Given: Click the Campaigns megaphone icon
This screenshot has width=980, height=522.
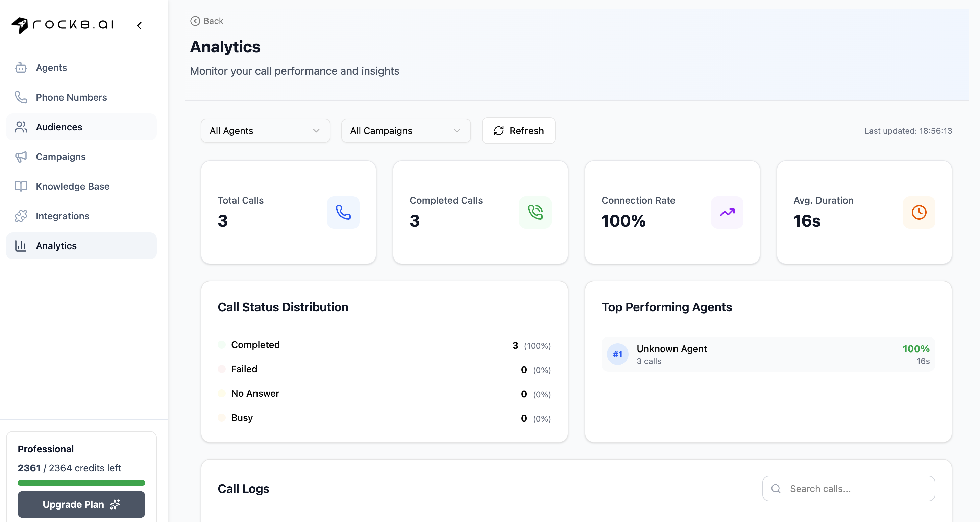Looking at the screenshot, I should pos(21,157).
